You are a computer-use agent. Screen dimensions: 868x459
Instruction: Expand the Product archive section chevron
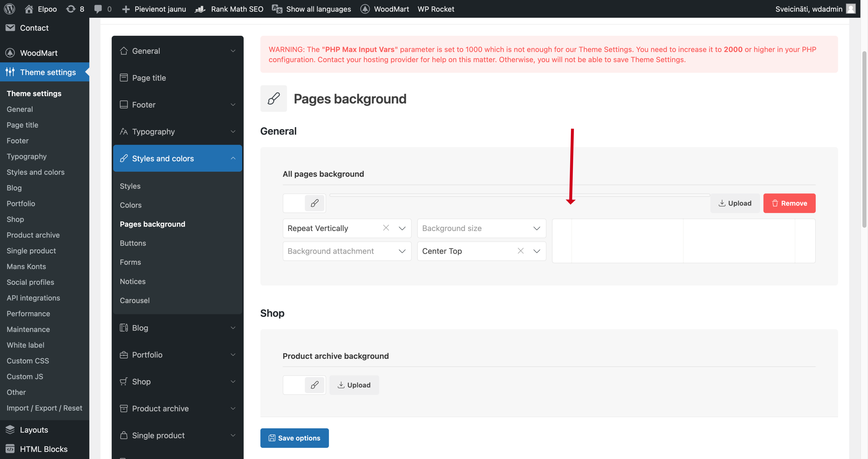point(233,409)
